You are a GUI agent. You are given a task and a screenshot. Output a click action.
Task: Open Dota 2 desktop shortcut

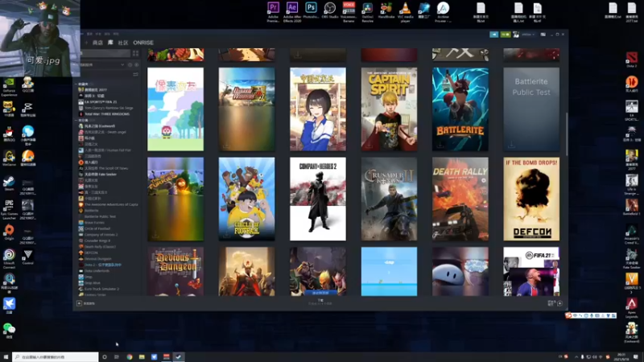[x=632, y=60]
